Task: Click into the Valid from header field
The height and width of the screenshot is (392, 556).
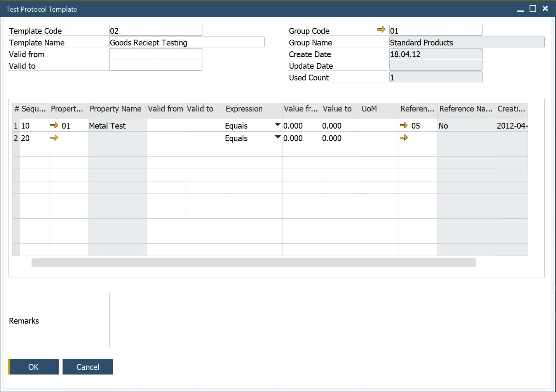Action: coord(155,54)
